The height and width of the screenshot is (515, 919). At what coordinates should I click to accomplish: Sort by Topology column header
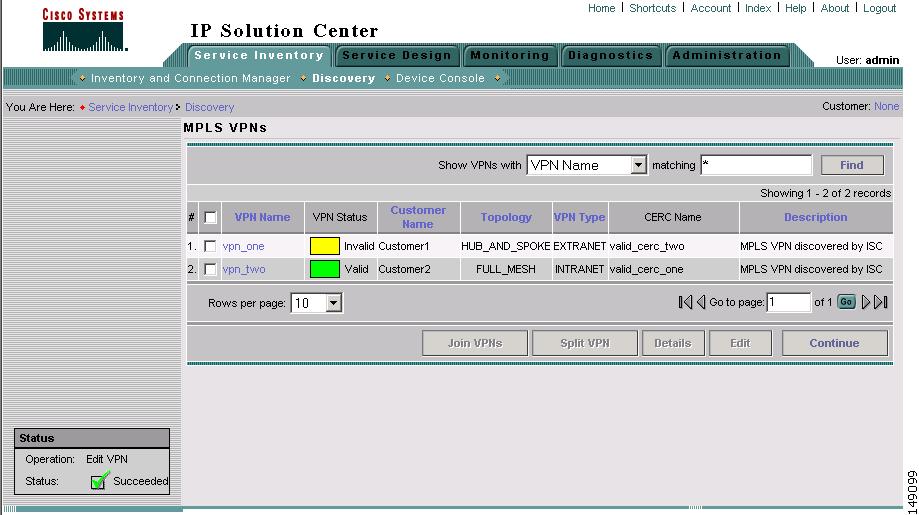tap(506, 217)
